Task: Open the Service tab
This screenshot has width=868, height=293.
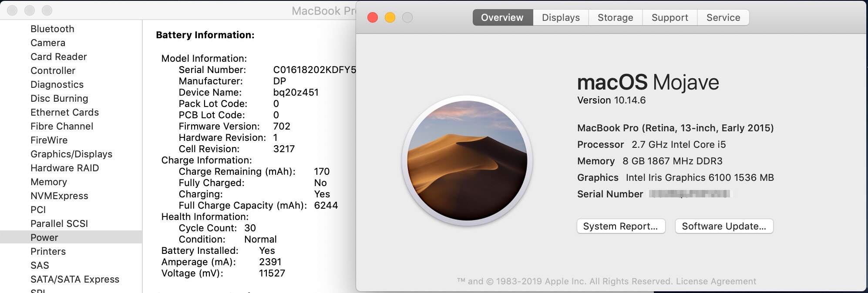Action: (x=723, y=17)
